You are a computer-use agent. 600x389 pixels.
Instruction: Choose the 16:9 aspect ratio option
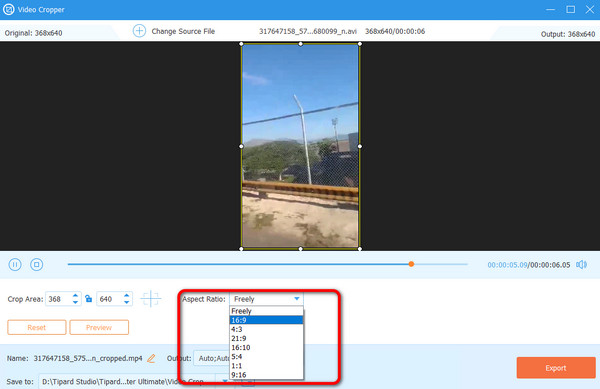tap(266, 320)
